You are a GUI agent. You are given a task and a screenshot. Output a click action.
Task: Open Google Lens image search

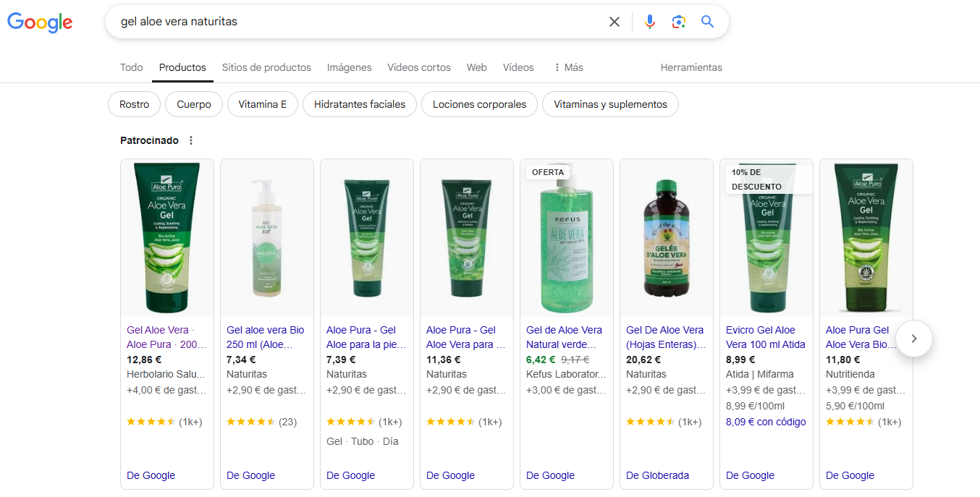(678, 22)
